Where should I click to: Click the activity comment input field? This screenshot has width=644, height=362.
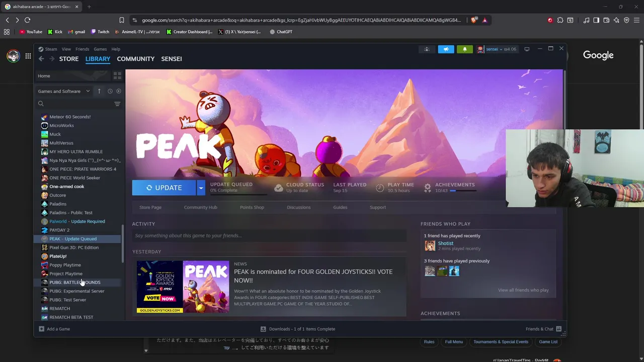click(x=269, y=235)
